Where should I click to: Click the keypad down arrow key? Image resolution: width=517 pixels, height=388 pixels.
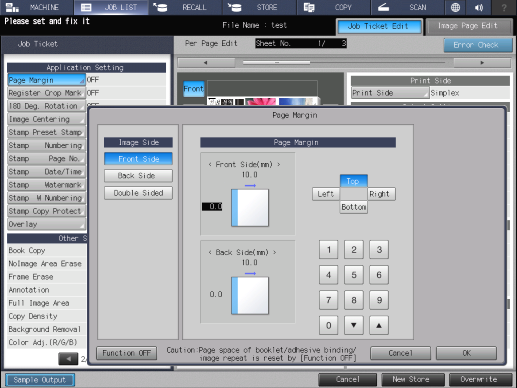pos(354,325)
